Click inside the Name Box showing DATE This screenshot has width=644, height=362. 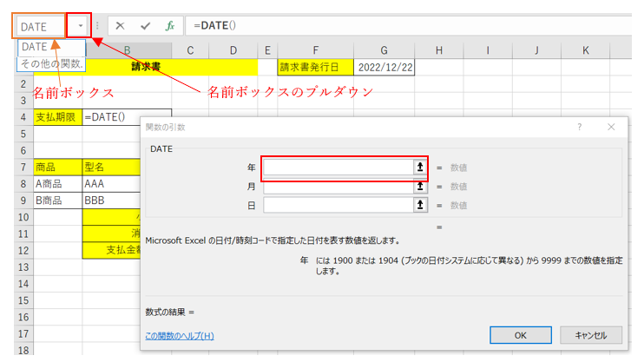coord(39,26)
